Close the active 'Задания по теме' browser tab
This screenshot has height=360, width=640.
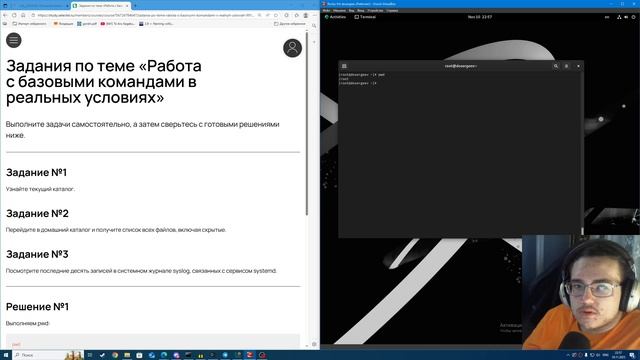[127, 6]
